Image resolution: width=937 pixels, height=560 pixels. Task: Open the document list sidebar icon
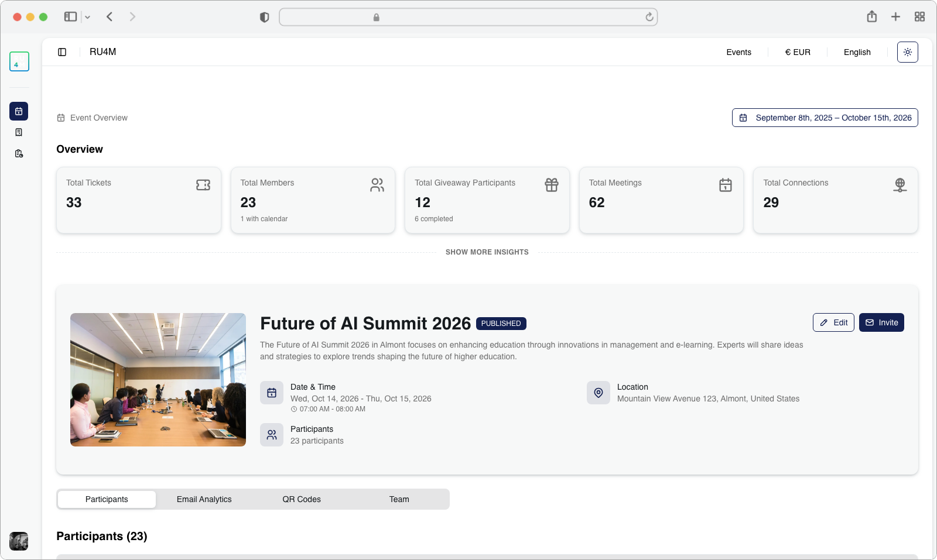pos(19,132)
